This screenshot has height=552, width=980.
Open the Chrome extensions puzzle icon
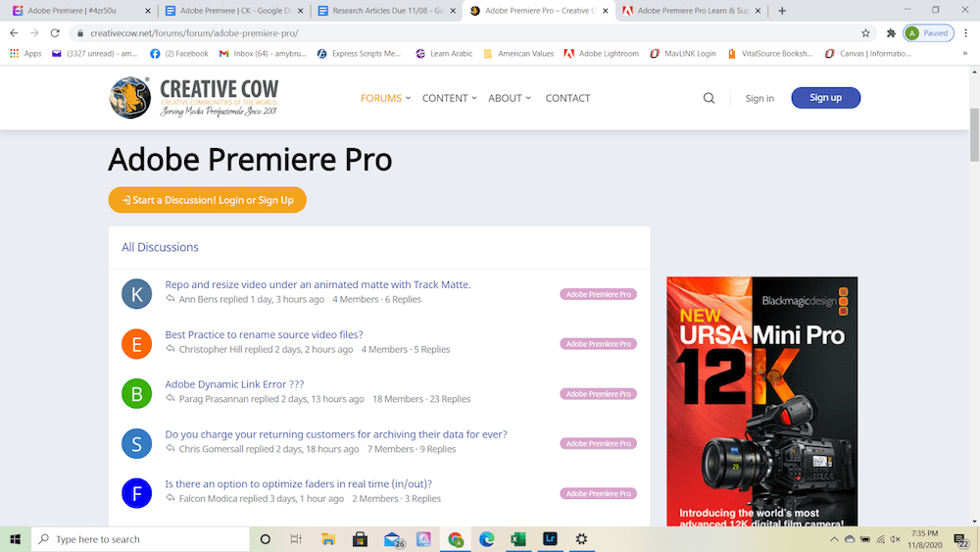point(891,33)
